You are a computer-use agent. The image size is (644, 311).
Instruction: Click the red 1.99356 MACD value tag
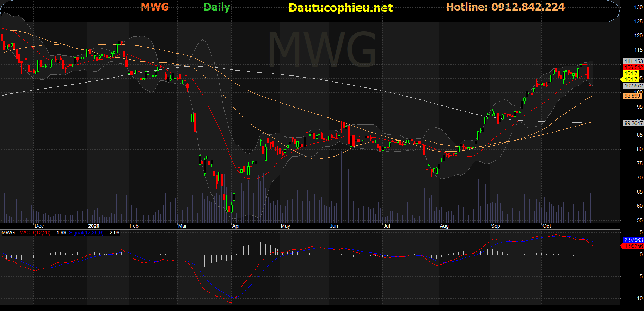pyautogui.click(x=633, y=246)
